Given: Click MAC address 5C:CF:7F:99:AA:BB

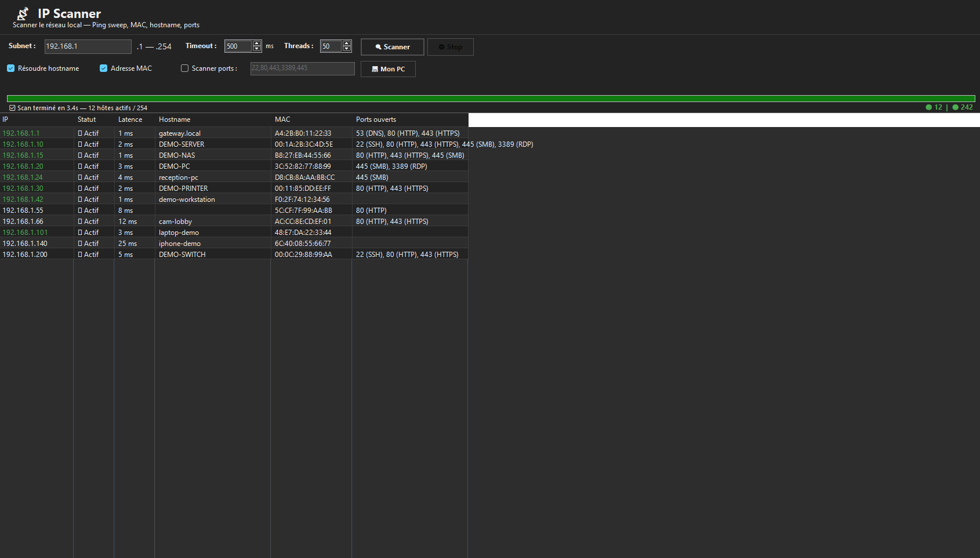Looking at the screenshot, I should click(x=303, y=211).
